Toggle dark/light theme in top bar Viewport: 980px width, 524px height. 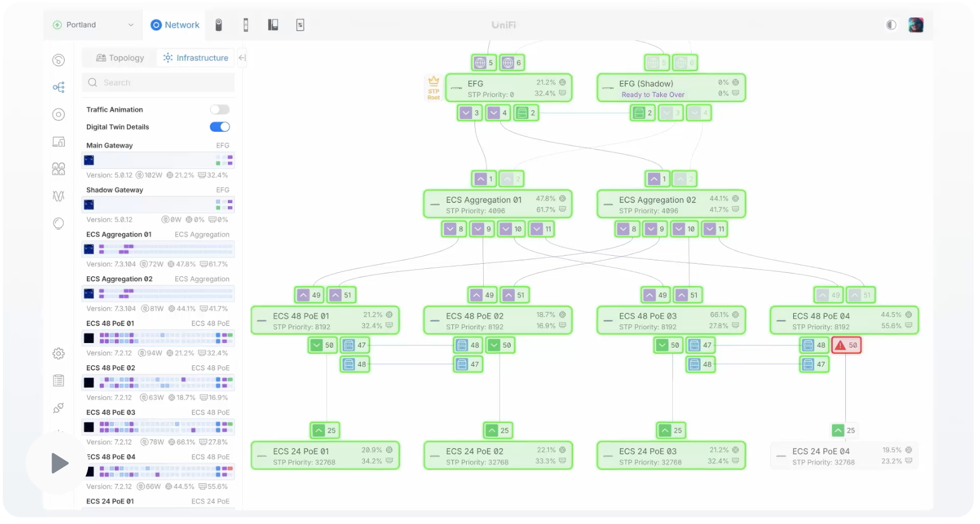[891, 25]
